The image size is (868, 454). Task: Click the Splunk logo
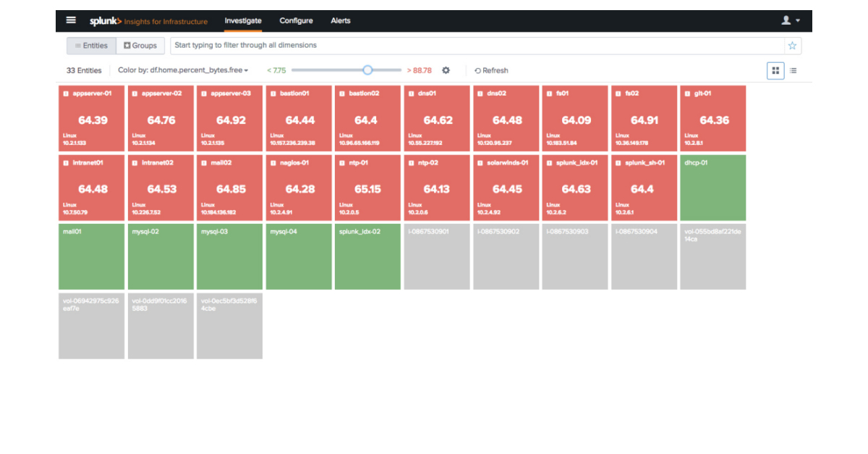coord(106,21)
